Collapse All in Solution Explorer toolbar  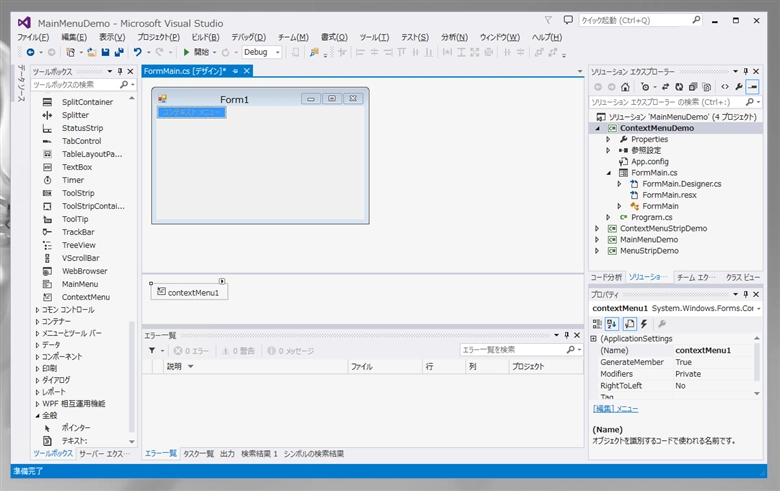click(x=693, y=87)
